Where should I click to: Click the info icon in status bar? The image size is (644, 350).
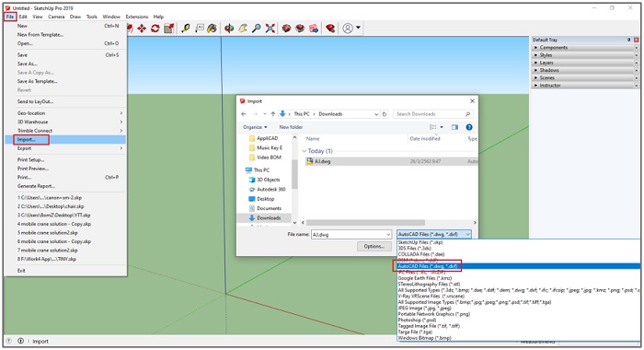21,341
